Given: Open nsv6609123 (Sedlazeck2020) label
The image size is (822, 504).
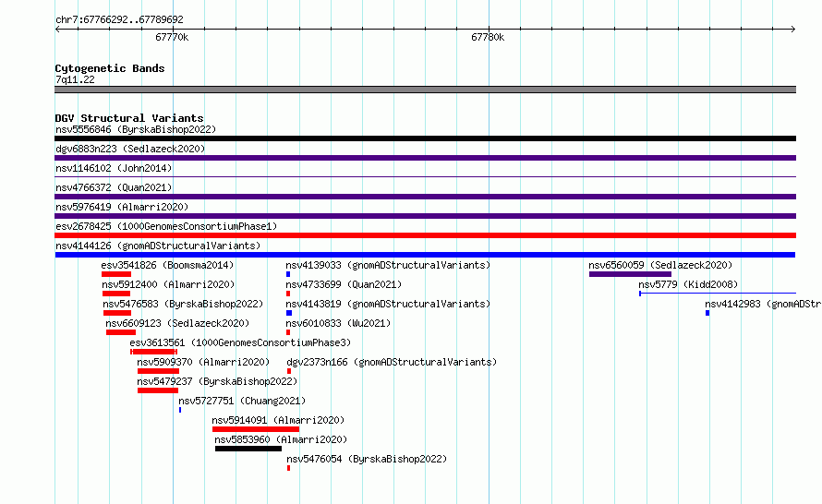Looking at the screenshot, I should coord(177,323).
